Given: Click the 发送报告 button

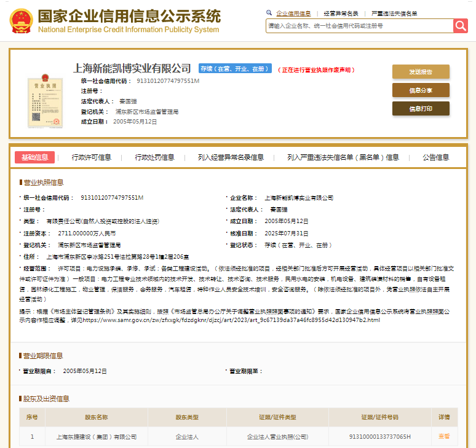Looking at the screenshot, I should [x=421, y=72].
